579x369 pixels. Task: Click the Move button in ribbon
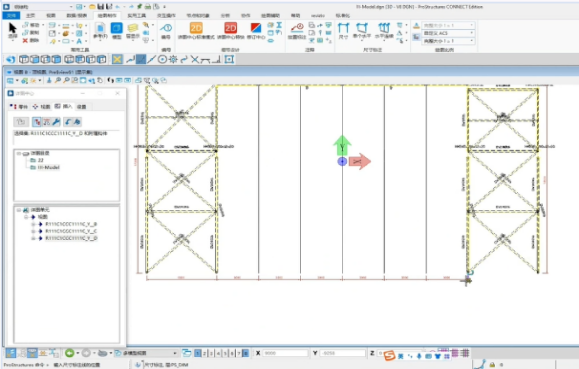tap(31, 25)
